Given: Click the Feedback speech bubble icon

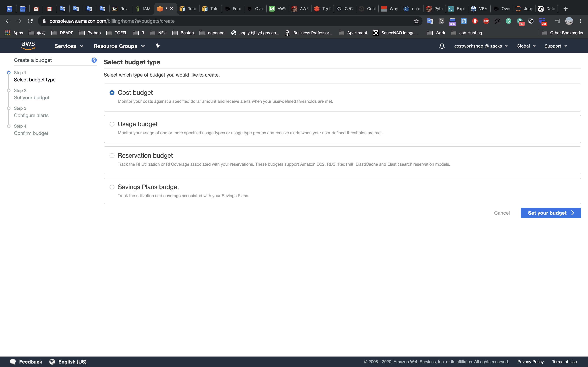Looking at the screenshot, I should point(13,362).
